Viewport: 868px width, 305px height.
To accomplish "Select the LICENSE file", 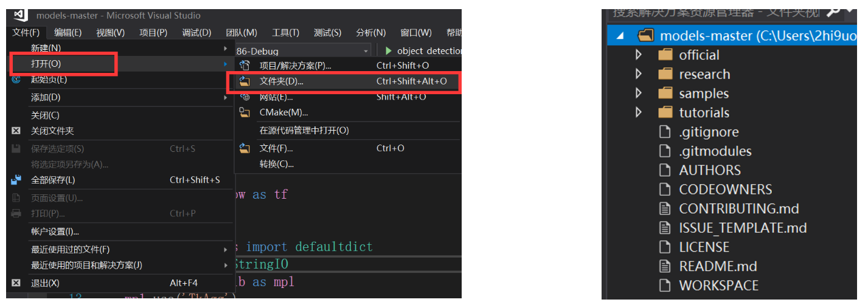I will 704,247.
